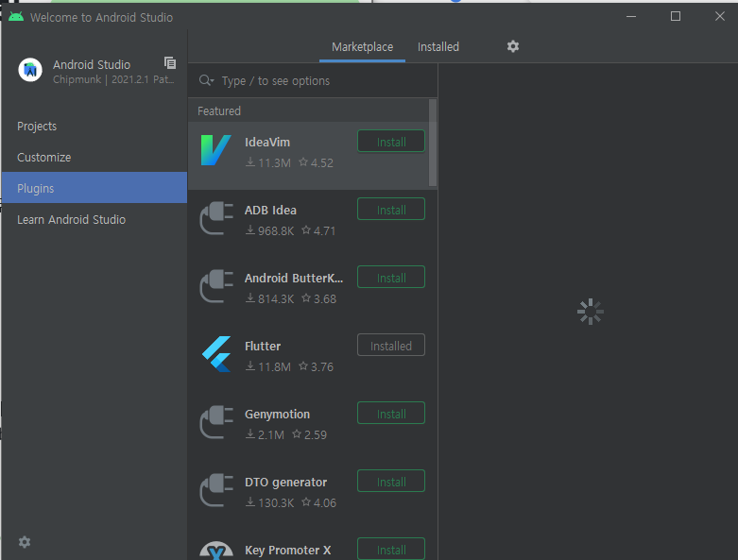738x560 pixels.
Task: Select the DTO generator plugin name
Action: tap(285, 483)
